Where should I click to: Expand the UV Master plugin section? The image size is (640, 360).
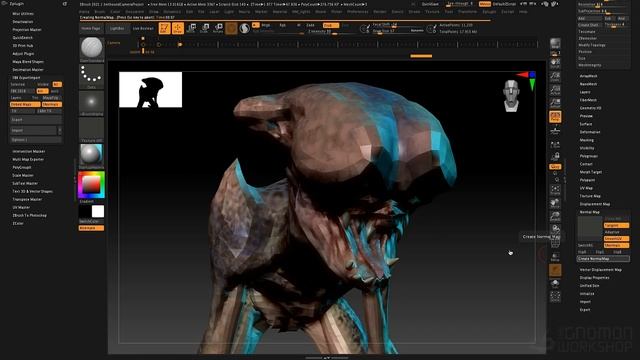[21, 207]
